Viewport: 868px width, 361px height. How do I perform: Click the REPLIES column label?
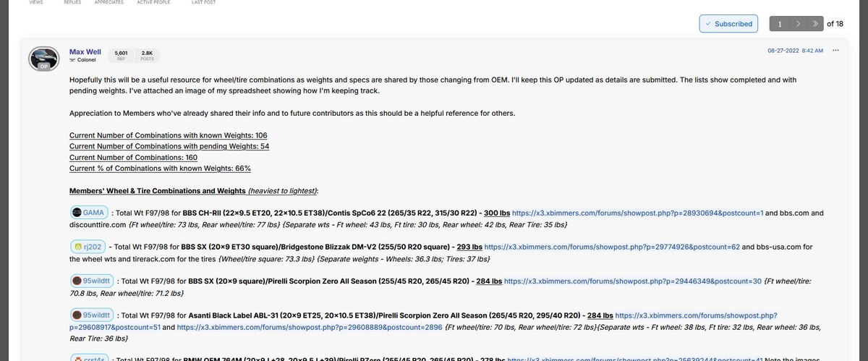[x=72, y=2]
